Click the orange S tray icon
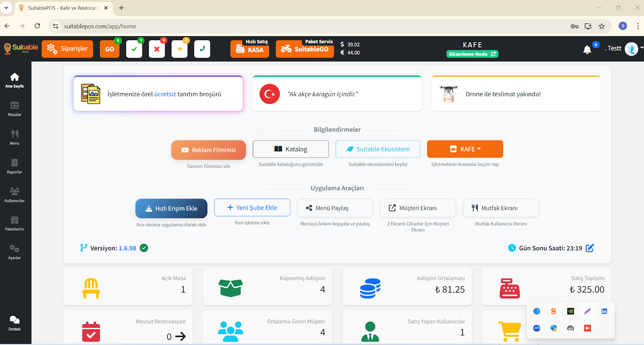This screenshot has height=345, width=644. coord(553,311)
